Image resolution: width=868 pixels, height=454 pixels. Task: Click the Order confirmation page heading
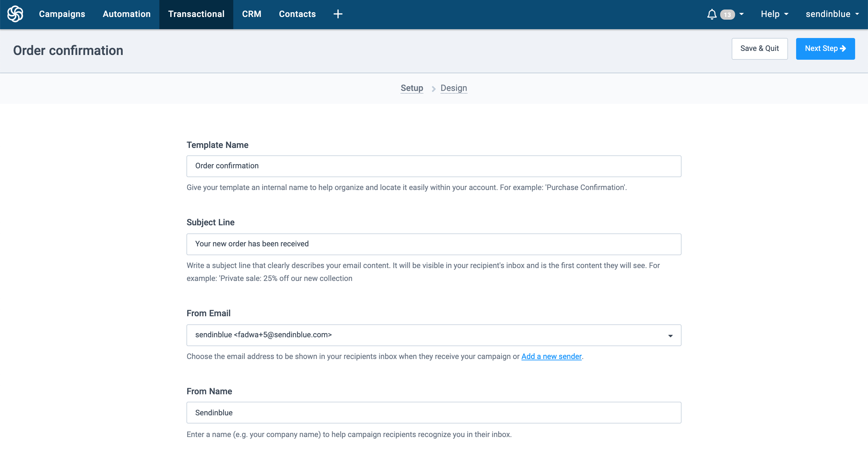(x=68, y=50)
